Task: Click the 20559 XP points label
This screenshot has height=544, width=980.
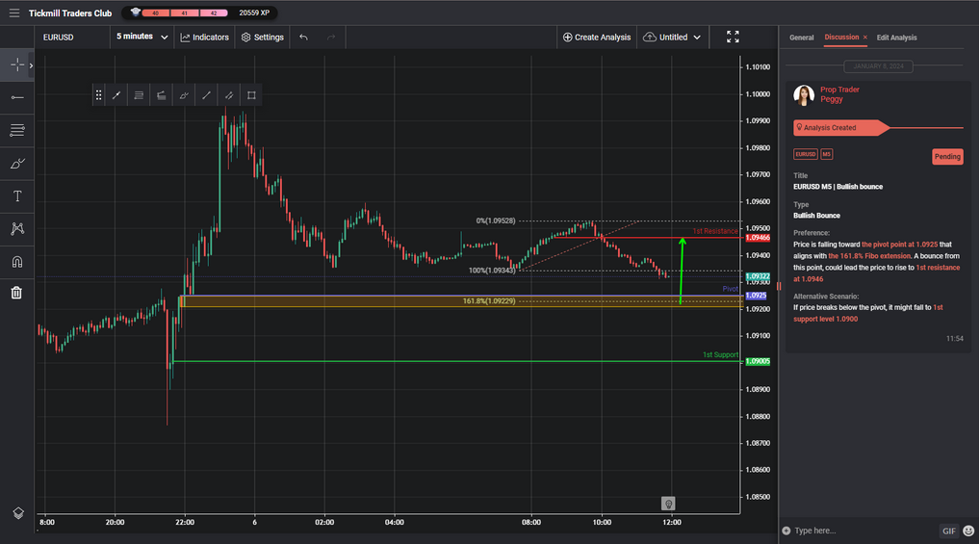Action: pos(254,13)
